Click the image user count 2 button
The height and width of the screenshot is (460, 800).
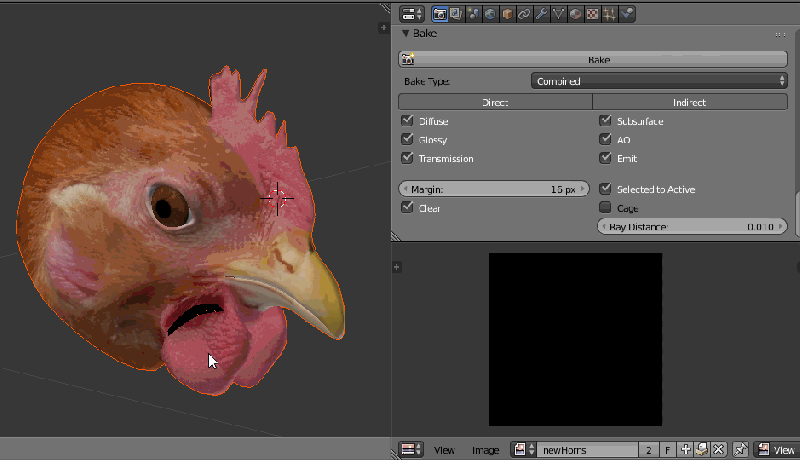click(x=648, y=450)
